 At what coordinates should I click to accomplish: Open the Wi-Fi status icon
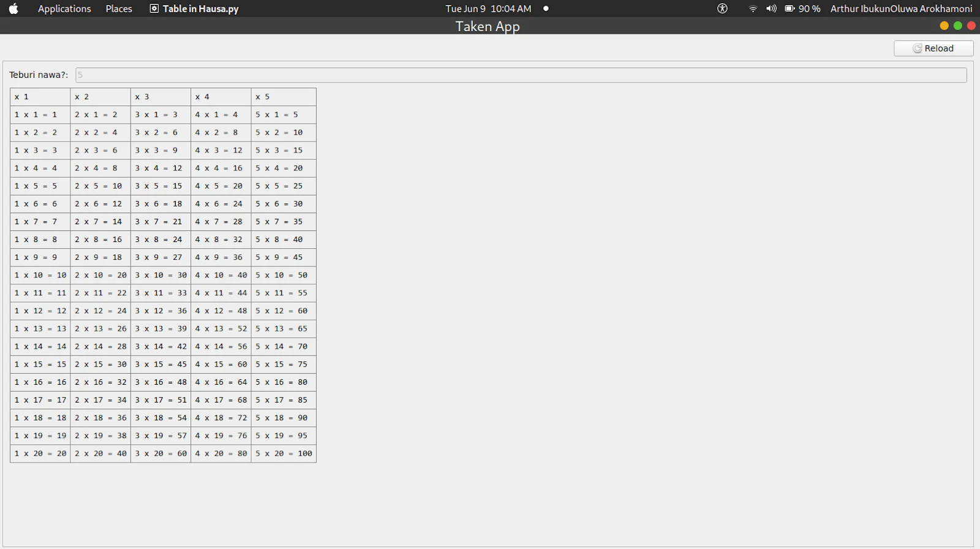pos(753,9)
